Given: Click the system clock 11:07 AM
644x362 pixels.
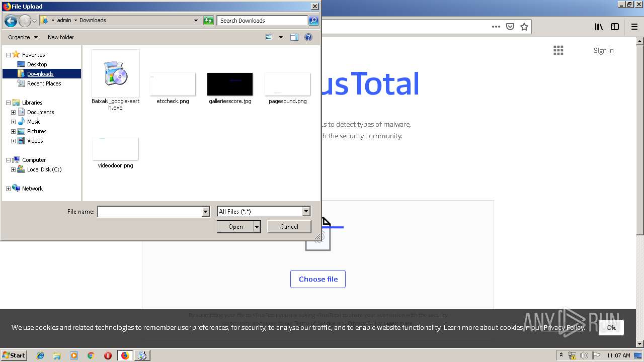Looking at the screenshot, I should pyautogui.click(x=618, y=355).
